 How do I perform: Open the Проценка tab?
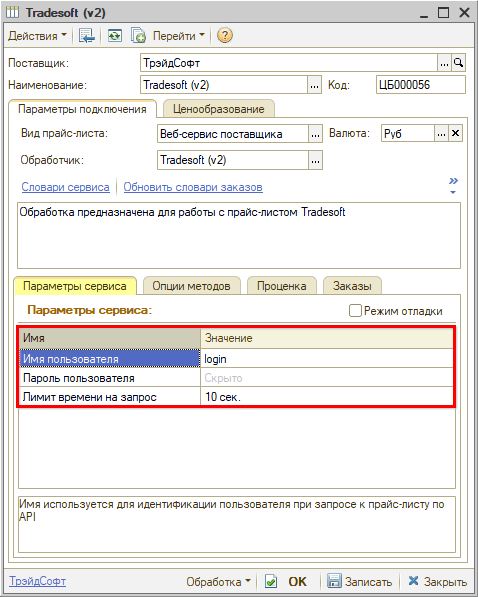tap(281, 286)
